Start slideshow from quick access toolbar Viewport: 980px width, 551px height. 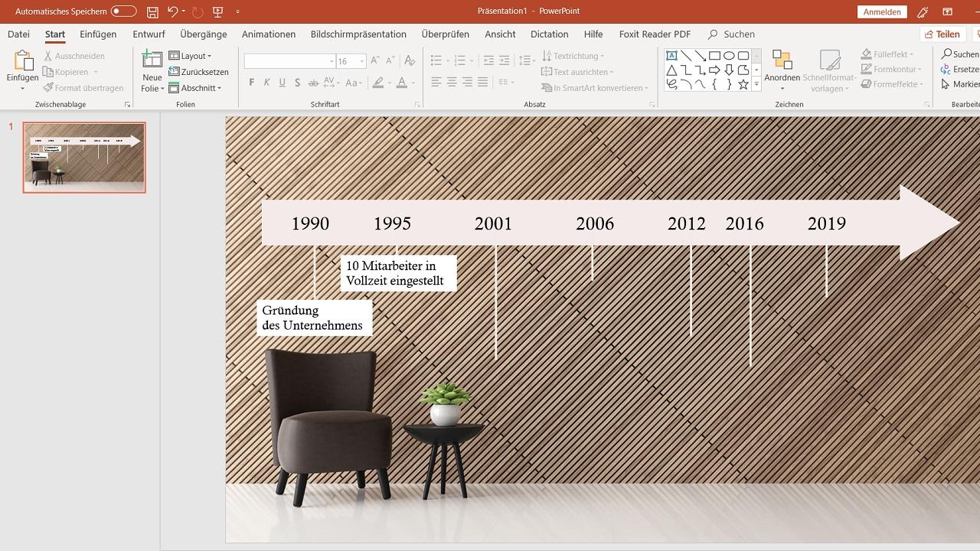click(x=218, y=11)
